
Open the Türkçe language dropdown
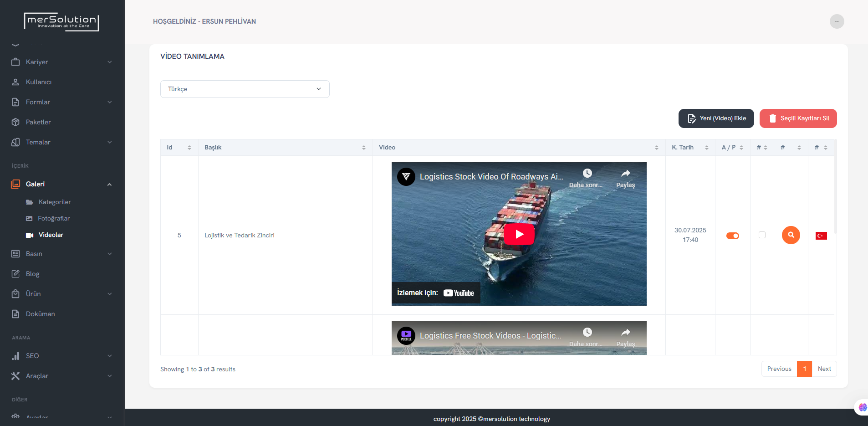pyautogui.click(x=245, y=89)
